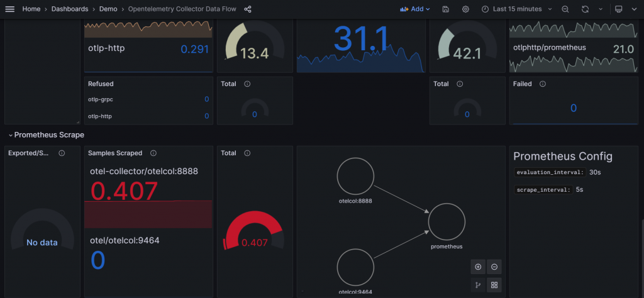Zoom out the node graph
The image size is (644, 298).
click(494, 267)
